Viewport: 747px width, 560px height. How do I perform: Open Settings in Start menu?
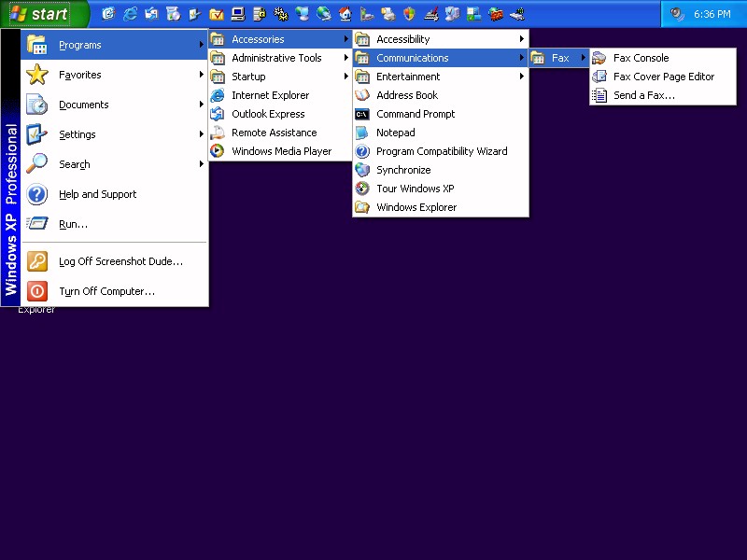click(78, 134)
